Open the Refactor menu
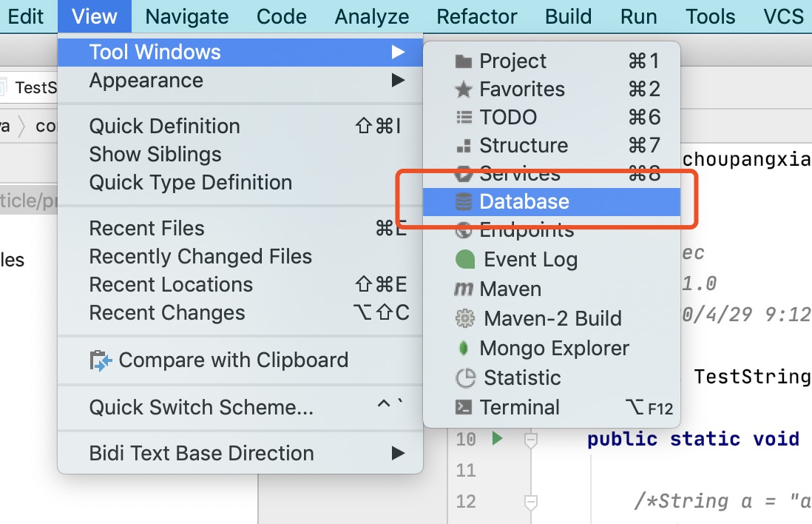812x524 pixels. tap(476, 16)
